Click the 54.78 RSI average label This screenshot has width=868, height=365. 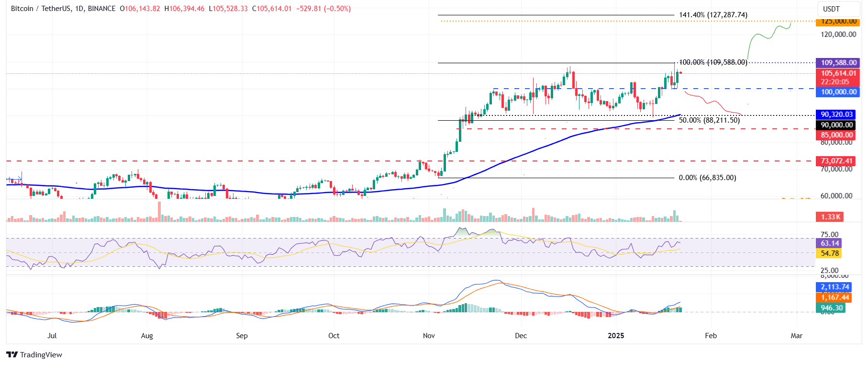829,253
